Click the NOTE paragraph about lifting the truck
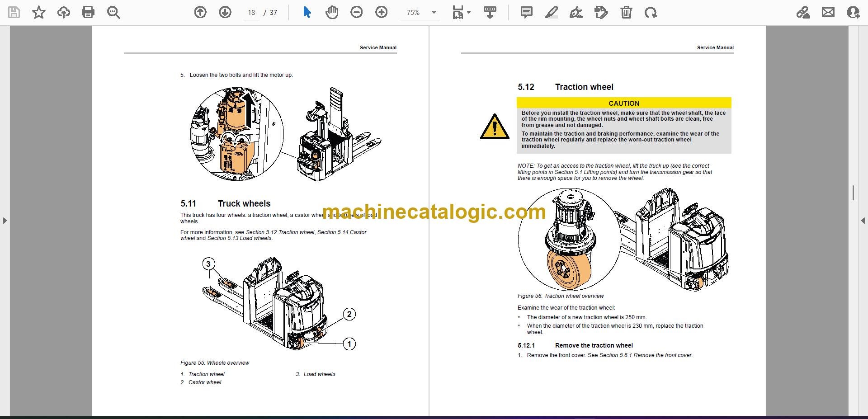Image resolution: width=868 pixels, height=419 pixels. 615,172
